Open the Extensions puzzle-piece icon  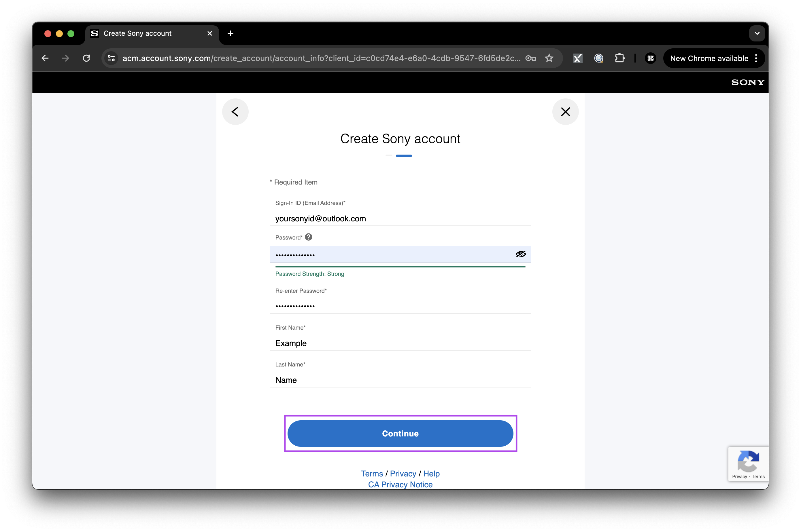(620, 58)
